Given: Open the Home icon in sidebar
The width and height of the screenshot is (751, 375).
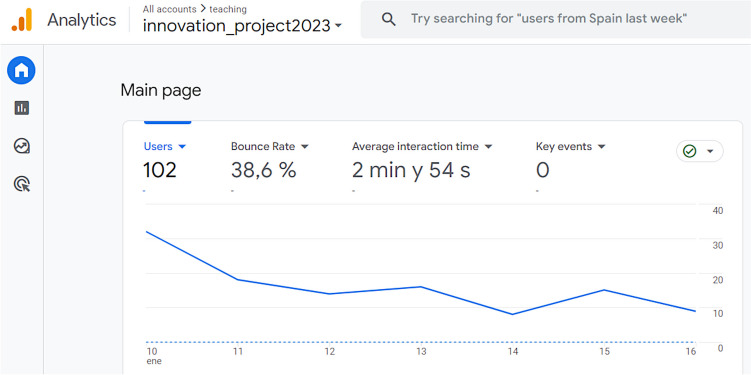Looking at the screenshot, I should tap(21, 70).
